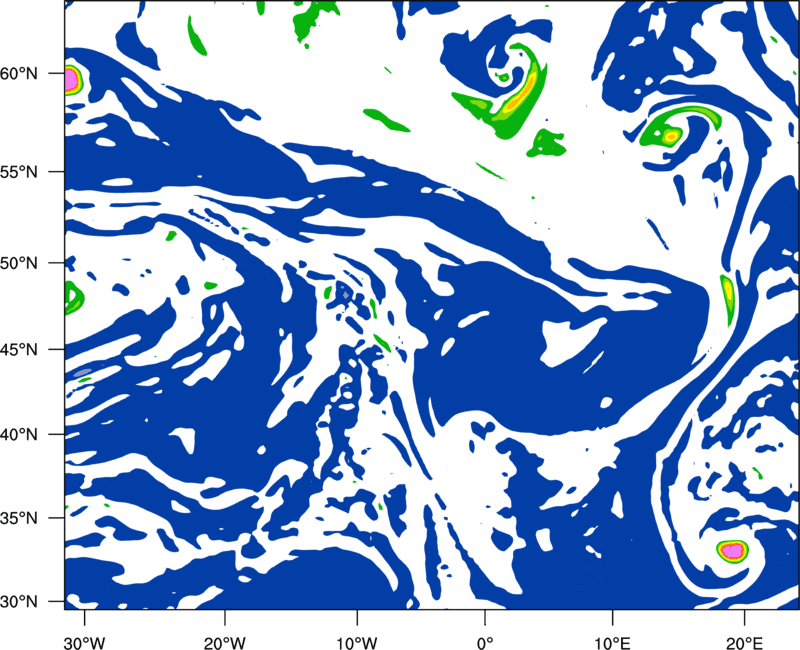Click the 30°W longitude label
This screenshot has width=800, height=650.
point(84,643)
